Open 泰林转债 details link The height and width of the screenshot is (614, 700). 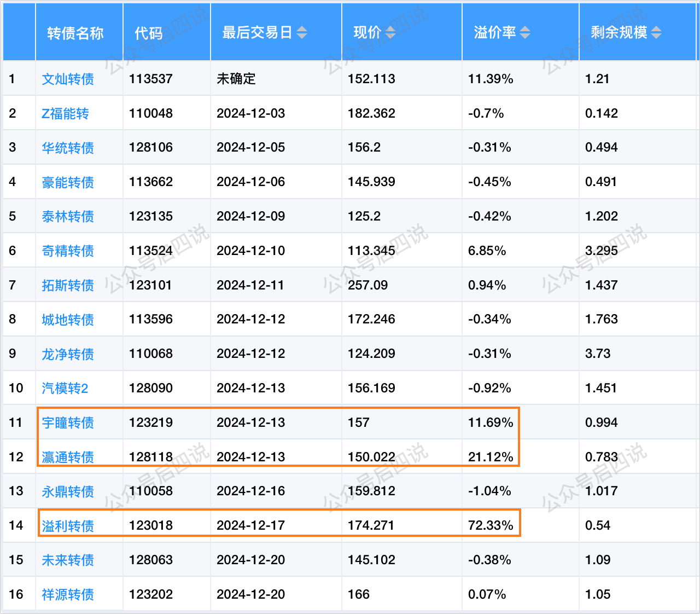[x=68, y=217]
